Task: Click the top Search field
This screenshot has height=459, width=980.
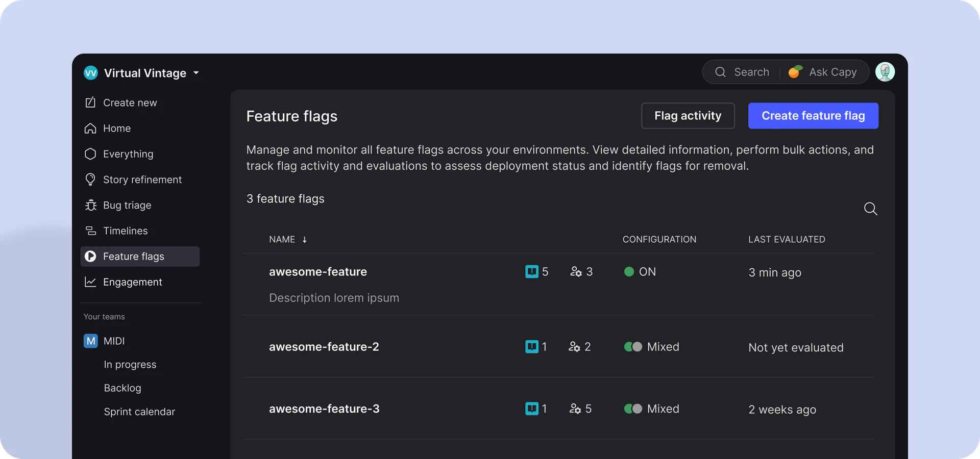Action: click(743, 72)
